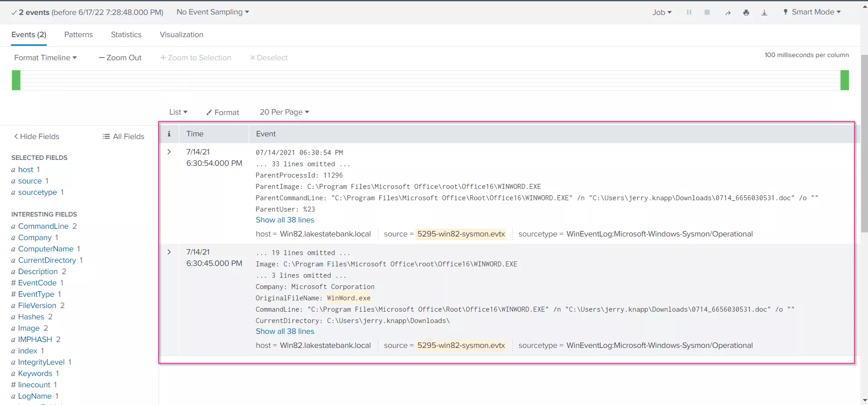868x405 pixels.
Task: Click the Format button with pencil
Action: (x=222, y=112)
